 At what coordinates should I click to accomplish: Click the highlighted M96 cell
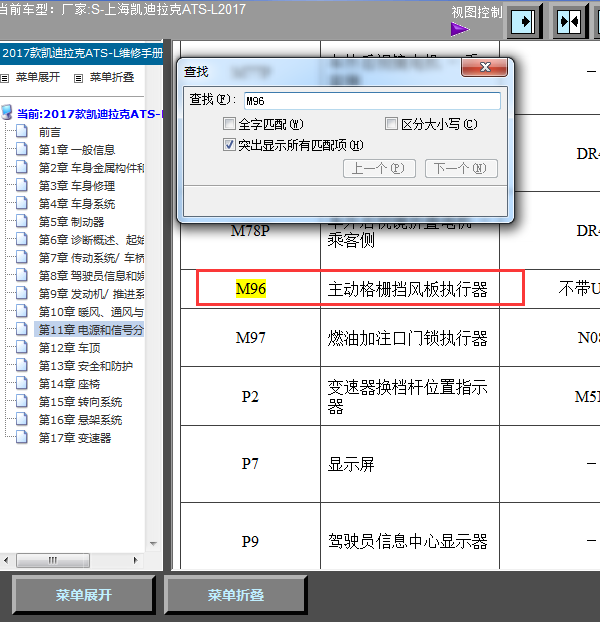coord(250,288)
